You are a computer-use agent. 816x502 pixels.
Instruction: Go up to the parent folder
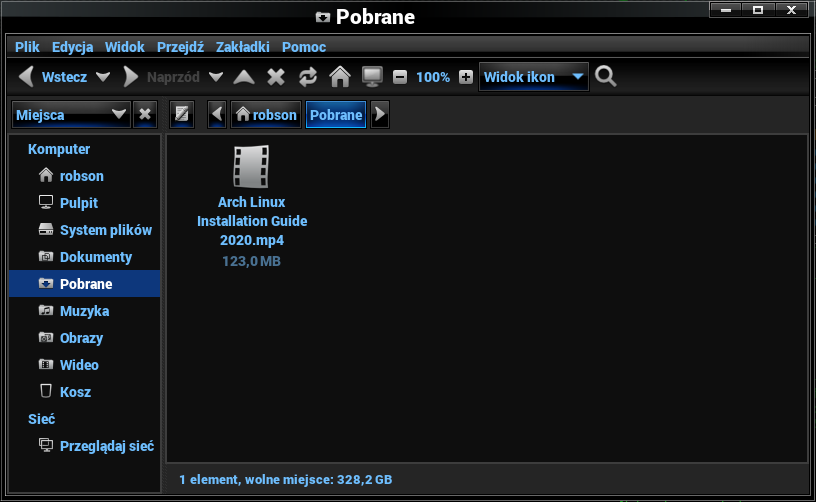click(244, 77)
